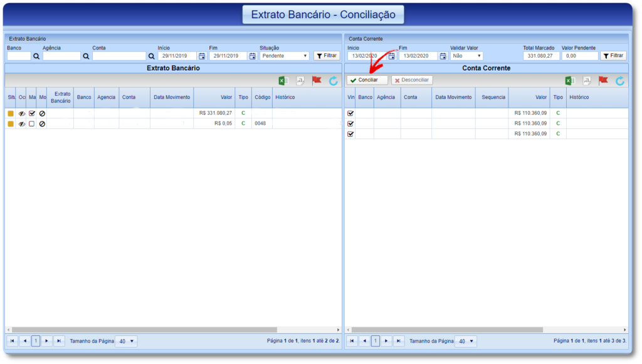Uncheck the R$ 331.080,27 row checkbox
The image size is (642, 364).
pyautogui.click(x=32, y=113)
